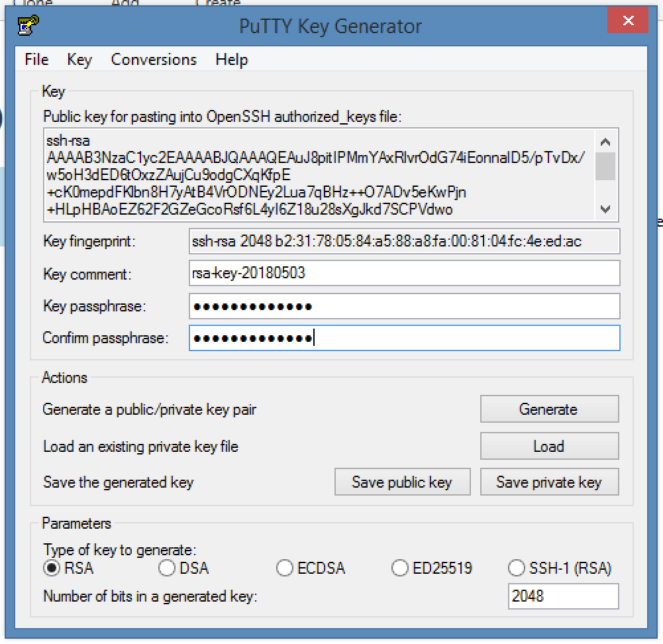Open the Help menu
663x644 pixels.
[x=232, y=60]
